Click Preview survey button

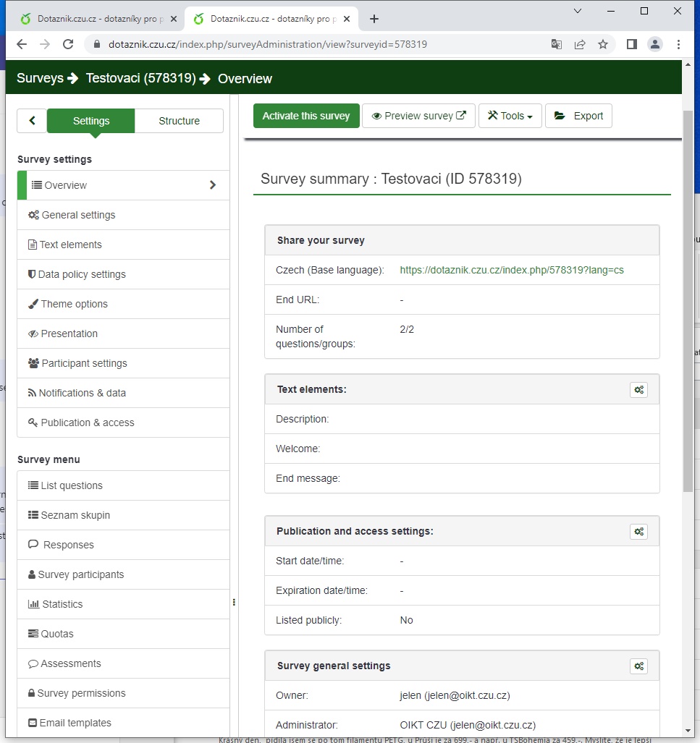(418, 116)
